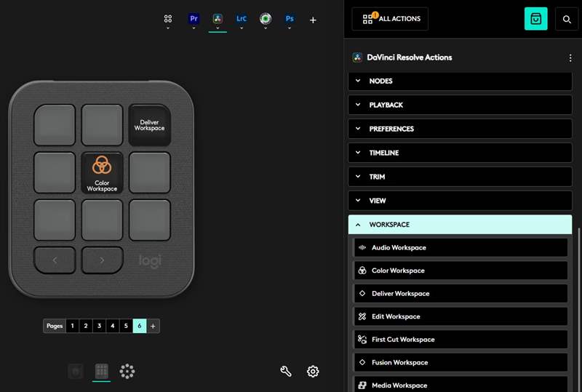Add a new application profile
This screenshot has width=582, height=392.
tap(313, 20)
